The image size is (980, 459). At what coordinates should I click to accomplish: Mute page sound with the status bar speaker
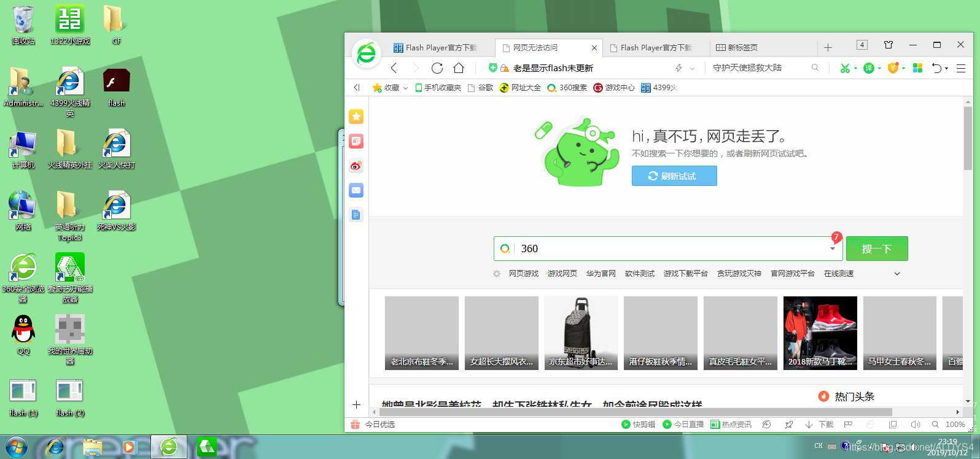915,424
